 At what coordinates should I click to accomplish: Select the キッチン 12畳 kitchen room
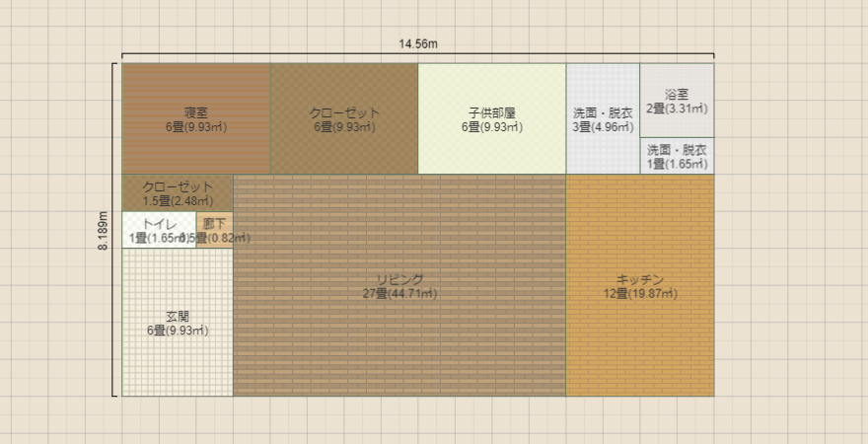pyautogui.click(x=640, y=285)
